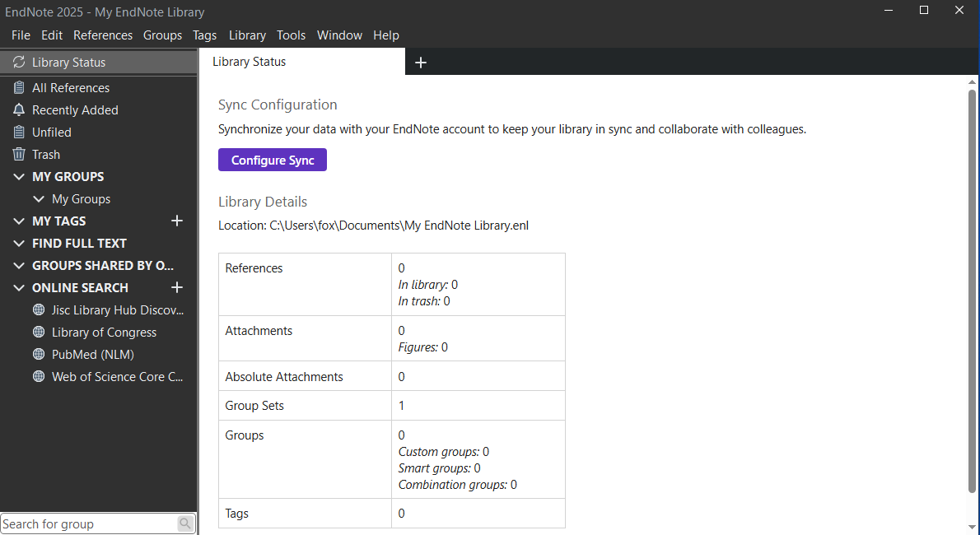This screenshot has width=980, height=535.
Task: Collapse the ONLINE SEARCH section
Action: coord(19,288)
